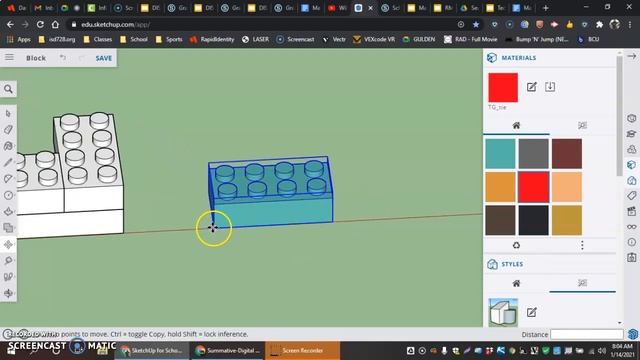Select the Offset tool
The width and height of the screenshot is (640, 360).
coord(8,228)
